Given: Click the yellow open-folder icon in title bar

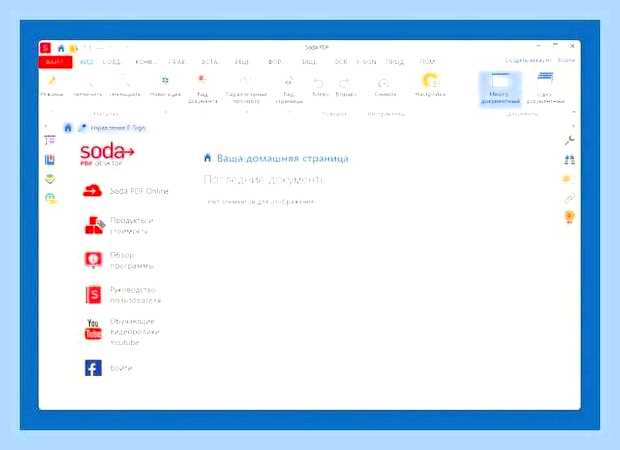Looking at the screenshot, I should (x=73, y=48).
